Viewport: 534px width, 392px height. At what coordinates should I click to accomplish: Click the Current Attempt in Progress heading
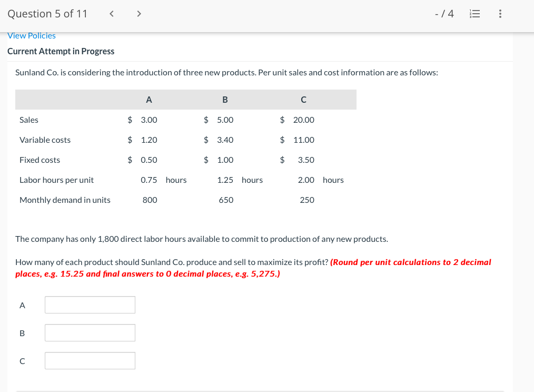coord(61,51)
